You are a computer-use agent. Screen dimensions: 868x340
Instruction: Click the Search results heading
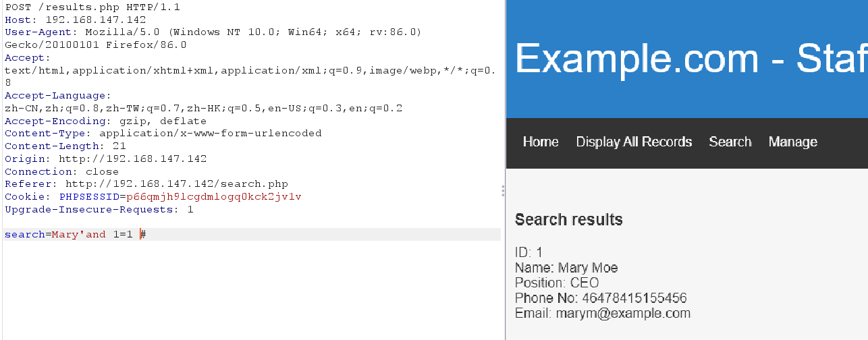[x=568, y=220]
